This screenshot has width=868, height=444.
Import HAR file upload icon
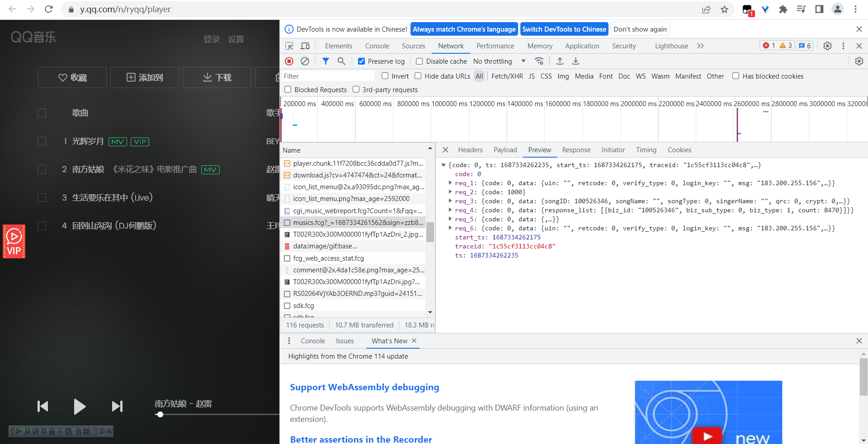tap(560, 61)
